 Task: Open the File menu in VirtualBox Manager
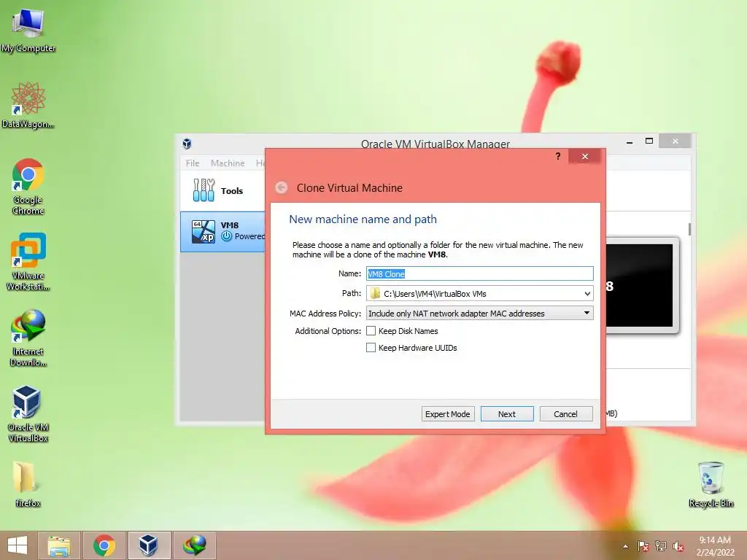click(193, 163)
